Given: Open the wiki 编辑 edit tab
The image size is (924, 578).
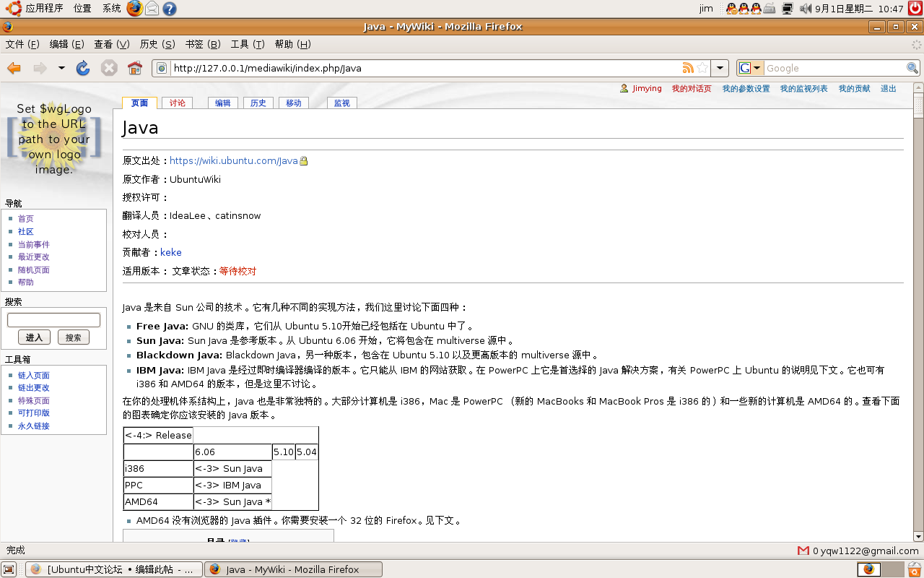Looking at the screenshot, I should tap(223, 103).
